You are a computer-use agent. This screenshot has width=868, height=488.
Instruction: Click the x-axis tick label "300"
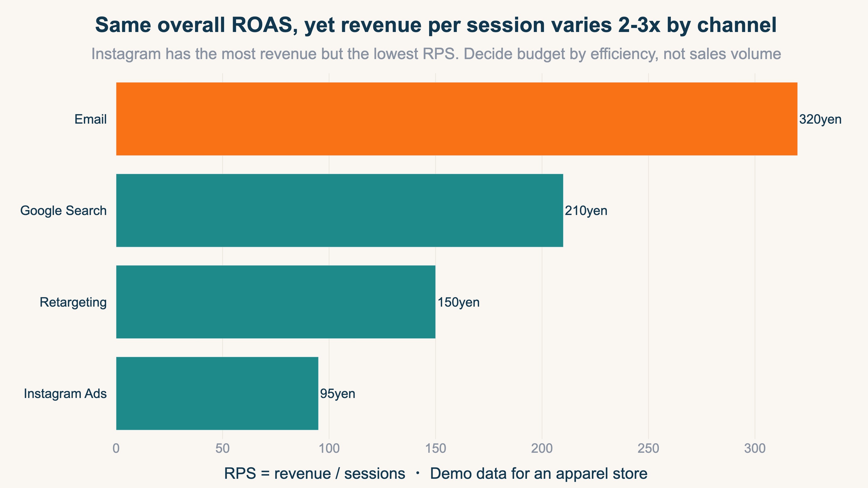[755, 449]
